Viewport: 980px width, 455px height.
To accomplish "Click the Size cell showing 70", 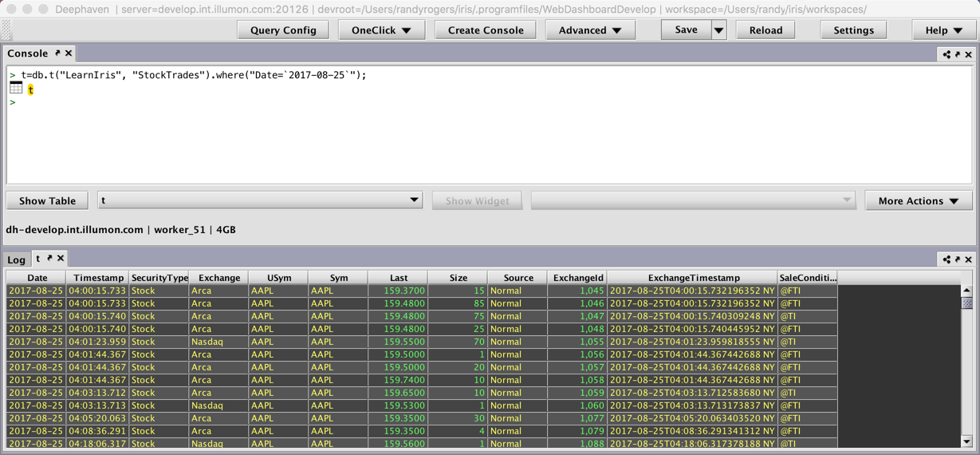I will pos(458,342).
